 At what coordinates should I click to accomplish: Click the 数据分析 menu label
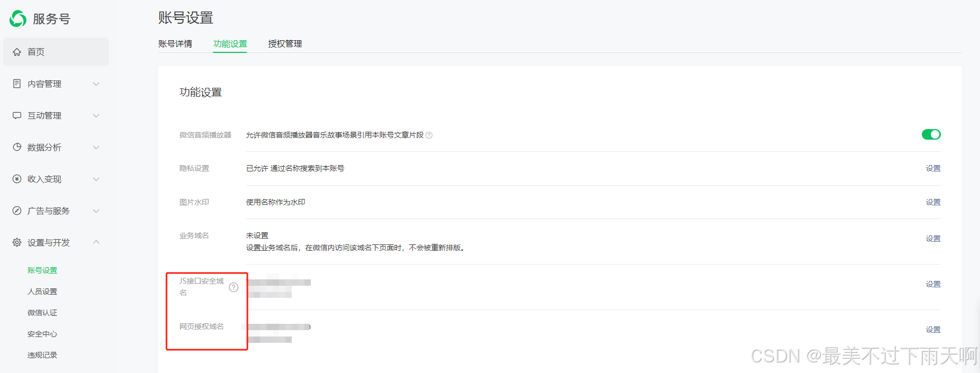pyautogui.click(x=44, y=147)
